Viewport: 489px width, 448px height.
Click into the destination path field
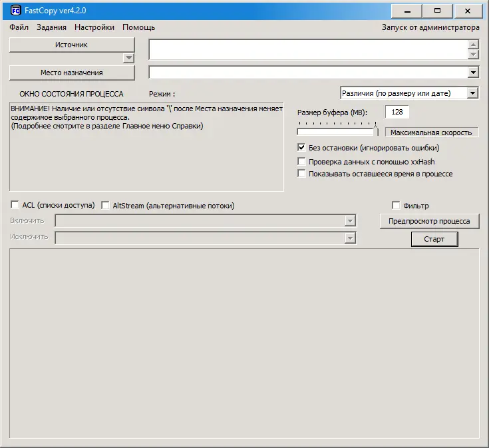(308, 73)
